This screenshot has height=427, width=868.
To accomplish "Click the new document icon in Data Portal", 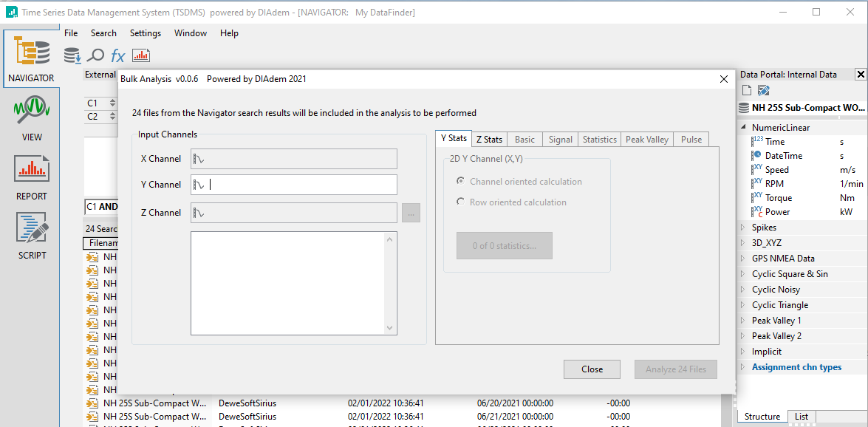I will (747, 90).
